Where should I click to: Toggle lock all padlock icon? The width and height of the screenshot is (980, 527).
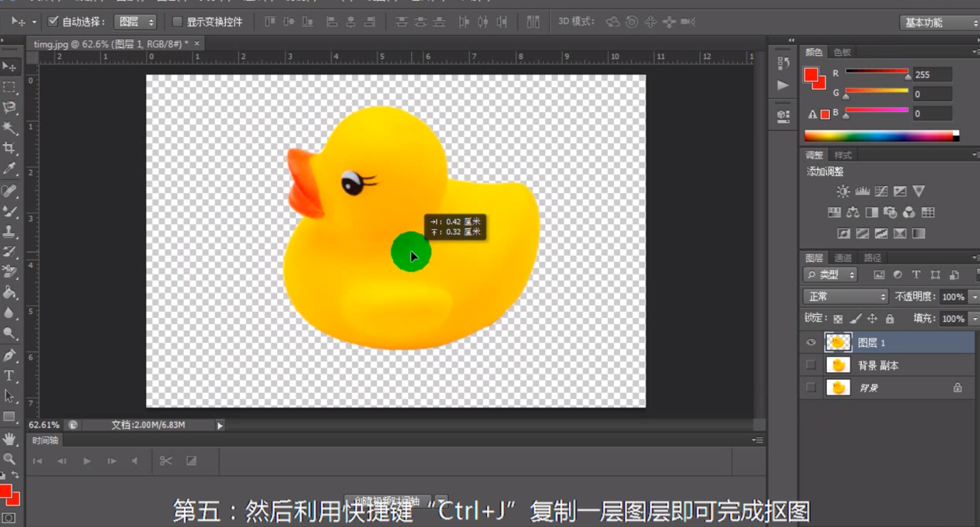(889, 318)
